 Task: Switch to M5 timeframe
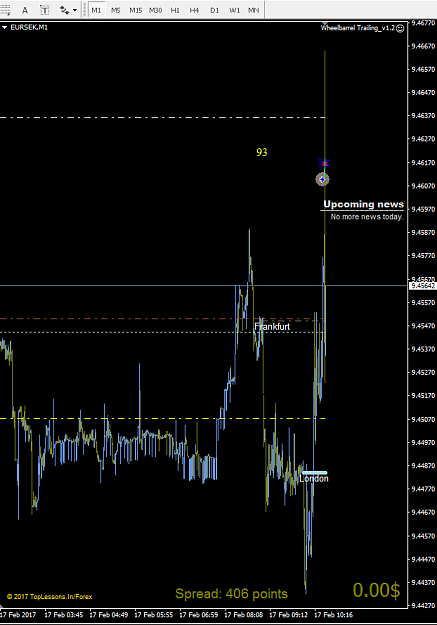(116, 10)
